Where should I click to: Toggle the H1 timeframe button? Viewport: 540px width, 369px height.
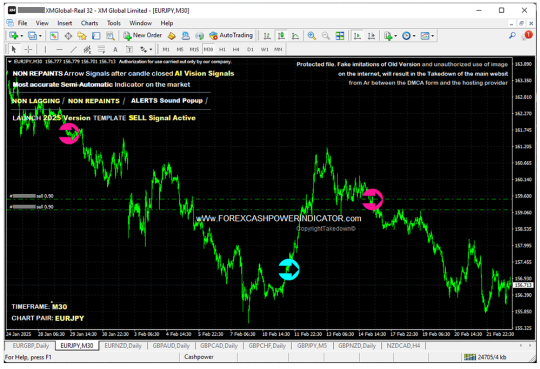click(222, 50)
